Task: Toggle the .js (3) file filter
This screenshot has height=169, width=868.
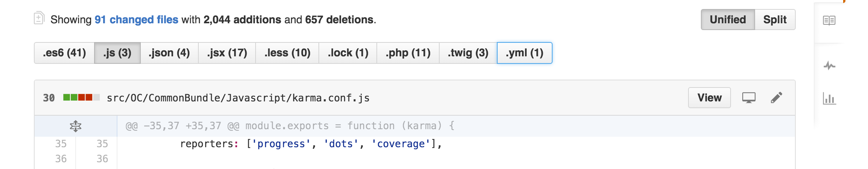Action: (x=117, y=53)
